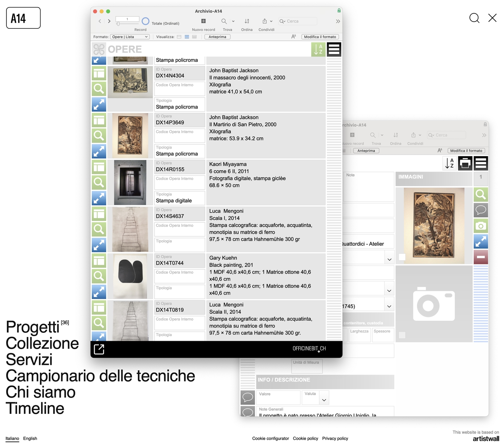Click green magnifier icon for DX14T0819 row
This screenshot has width=504, height=448.
tap(99, 323)
